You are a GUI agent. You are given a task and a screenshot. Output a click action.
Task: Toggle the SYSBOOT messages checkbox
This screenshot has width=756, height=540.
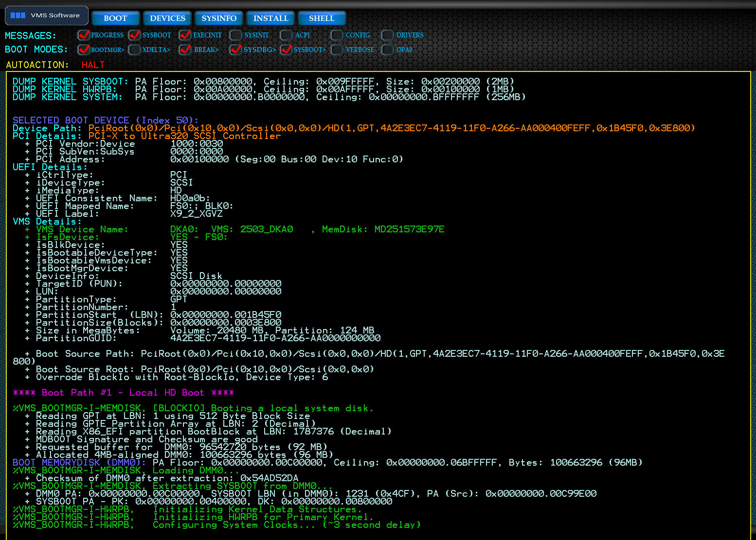tap(135, 35)
